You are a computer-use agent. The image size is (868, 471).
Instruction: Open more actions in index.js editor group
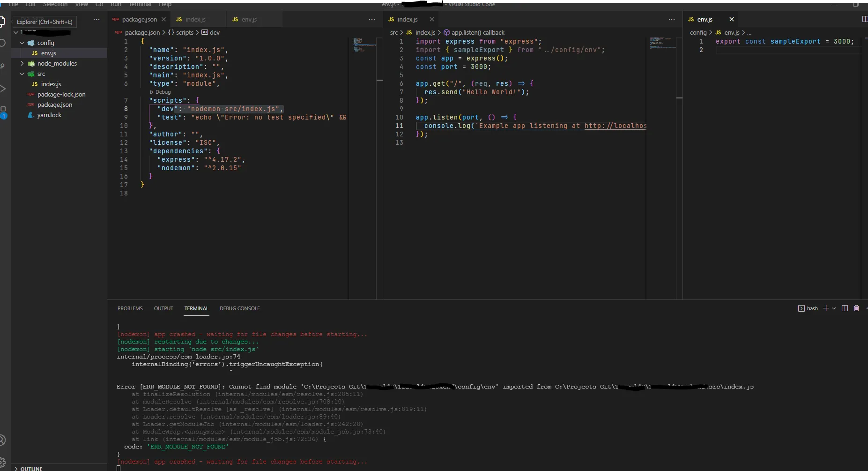click(672, 19)
